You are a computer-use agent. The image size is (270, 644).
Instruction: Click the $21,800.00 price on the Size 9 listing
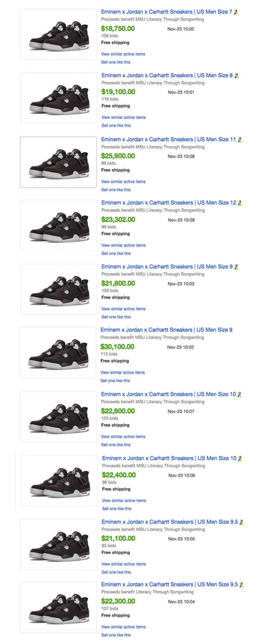coord(118,283)
